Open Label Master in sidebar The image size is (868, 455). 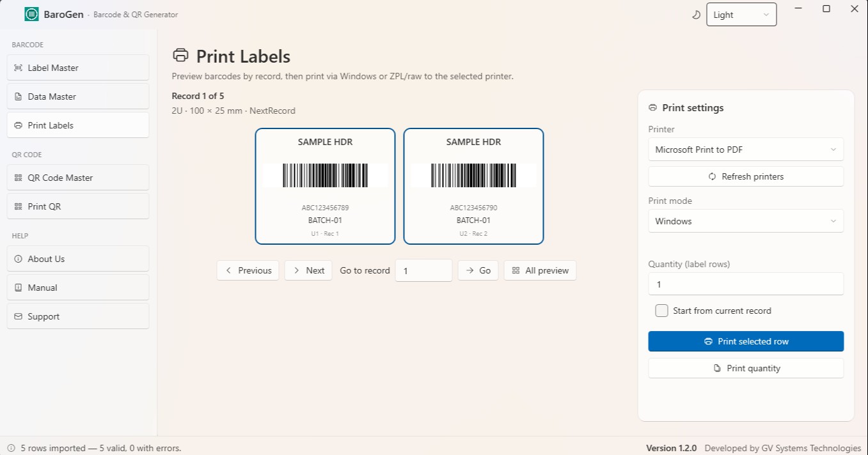click(78, 68)
